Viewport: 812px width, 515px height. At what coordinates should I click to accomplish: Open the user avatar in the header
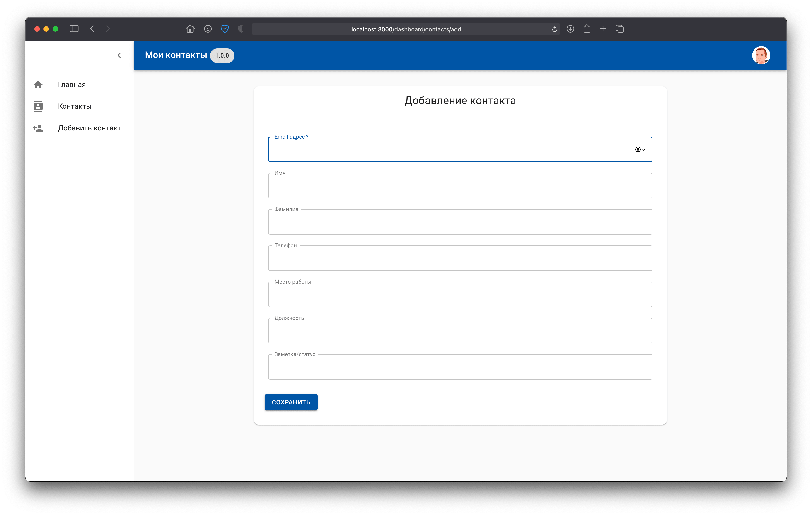click(761, 55)
